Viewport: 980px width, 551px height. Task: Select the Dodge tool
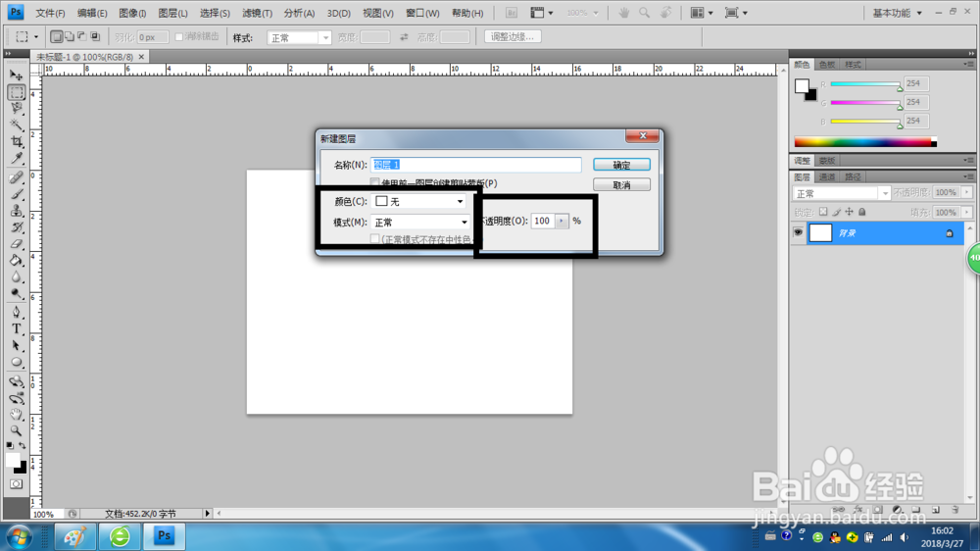point(17,293)
